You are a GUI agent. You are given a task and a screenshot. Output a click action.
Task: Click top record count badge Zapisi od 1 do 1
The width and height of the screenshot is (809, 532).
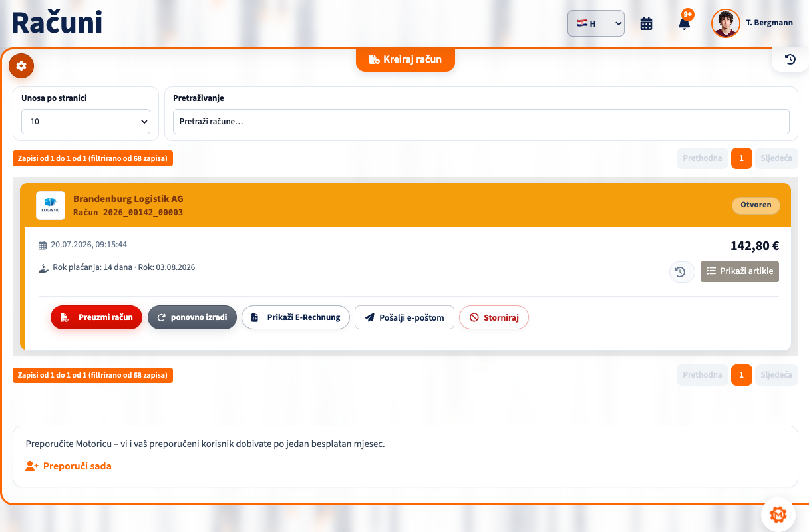coord(93,158)
